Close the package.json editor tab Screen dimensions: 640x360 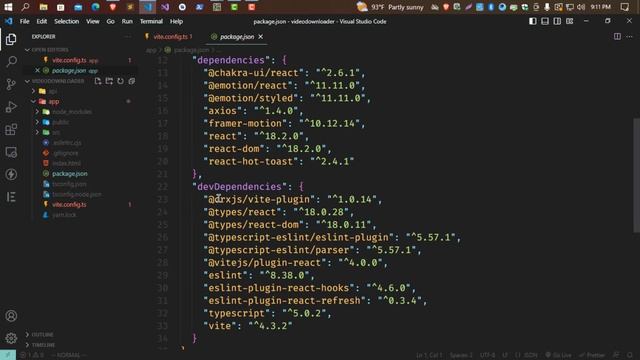coord(260,37)
